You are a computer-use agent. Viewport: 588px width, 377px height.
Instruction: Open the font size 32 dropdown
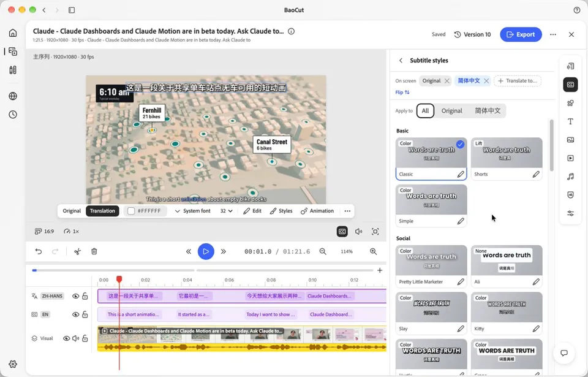pos(226,211)
